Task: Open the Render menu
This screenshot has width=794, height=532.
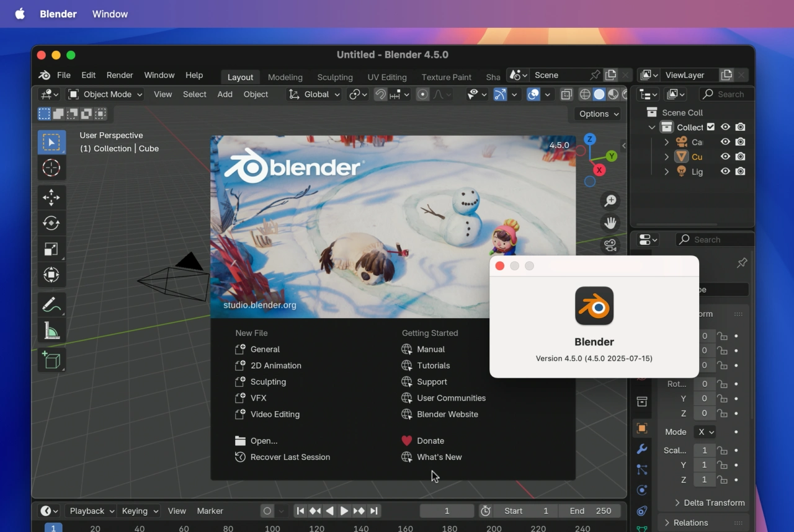Action: (119, 75)
